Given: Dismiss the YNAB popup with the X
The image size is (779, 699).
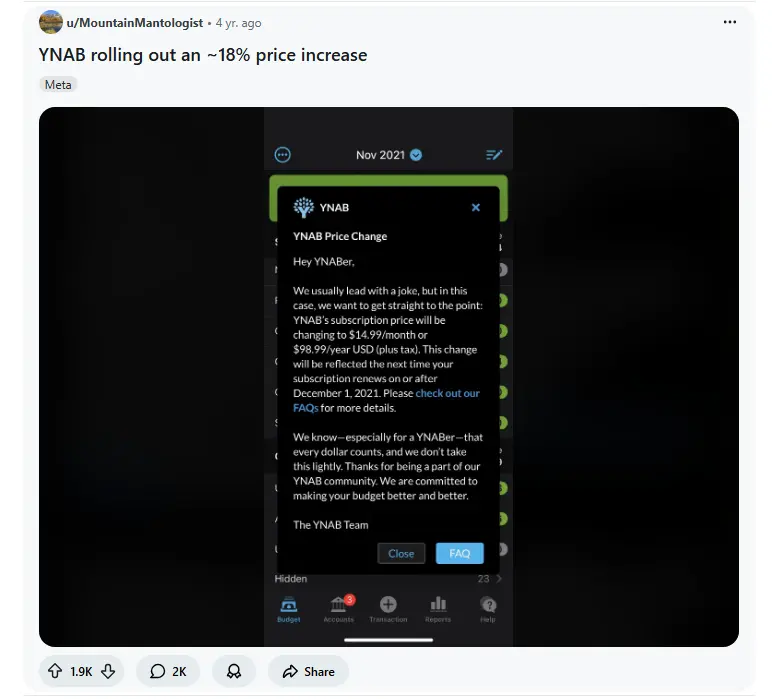Looking at the screenshot, I should 475,208.
